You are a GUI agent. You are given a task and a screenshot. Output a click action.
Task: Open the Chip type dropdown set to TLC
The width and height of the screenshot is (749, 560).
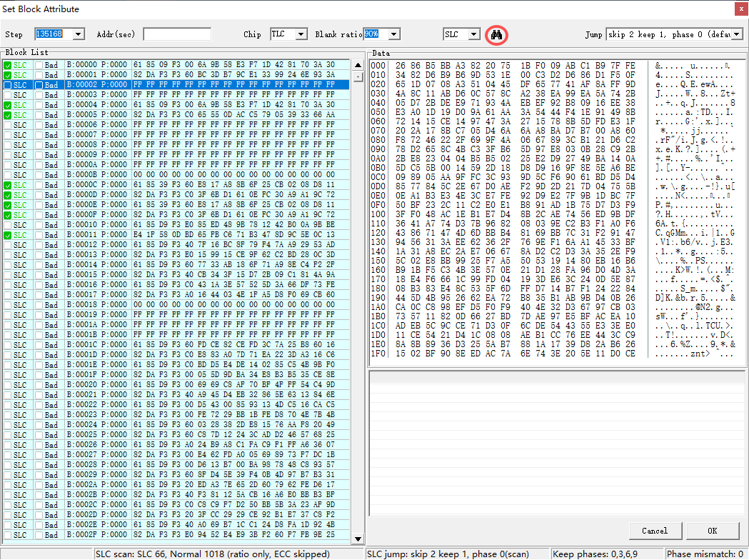pyautogui.click(x=301, y=34)
